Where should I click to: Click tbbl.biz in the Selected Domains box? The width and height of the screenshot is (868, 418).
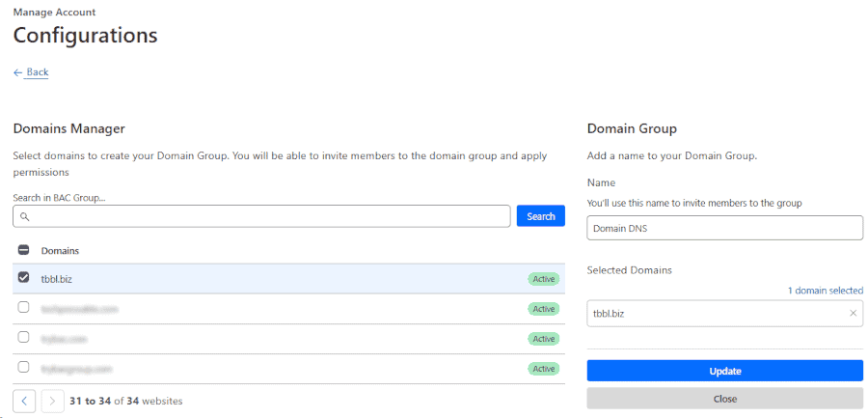(609, 313)
